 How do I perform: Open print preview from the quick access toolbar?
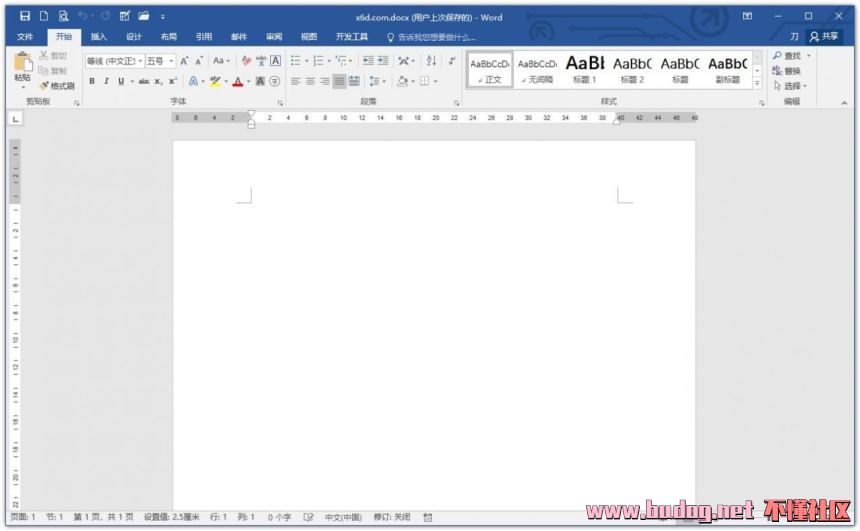[64, 16]
